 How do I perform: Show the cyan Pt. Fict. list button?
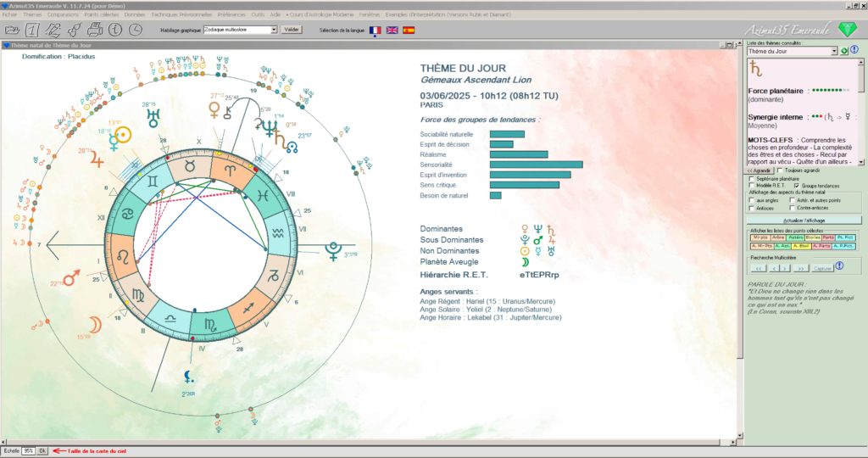coord(845,237)
